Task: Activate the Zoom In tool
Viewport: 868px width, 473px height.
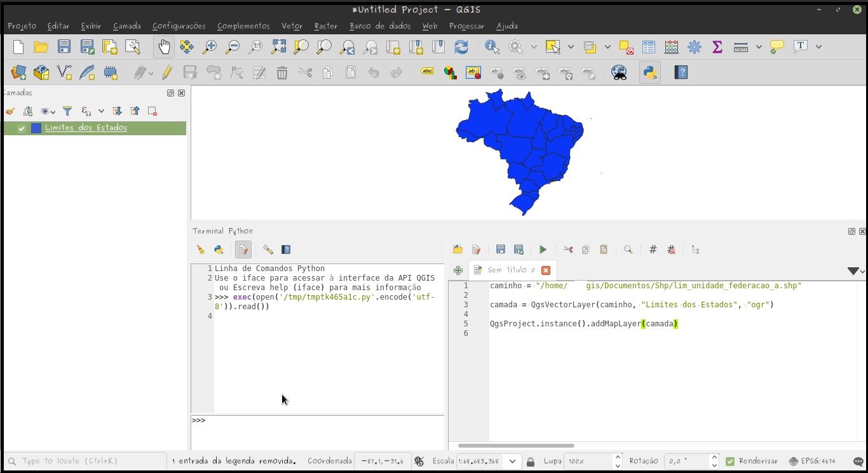Action: (209, 46)
